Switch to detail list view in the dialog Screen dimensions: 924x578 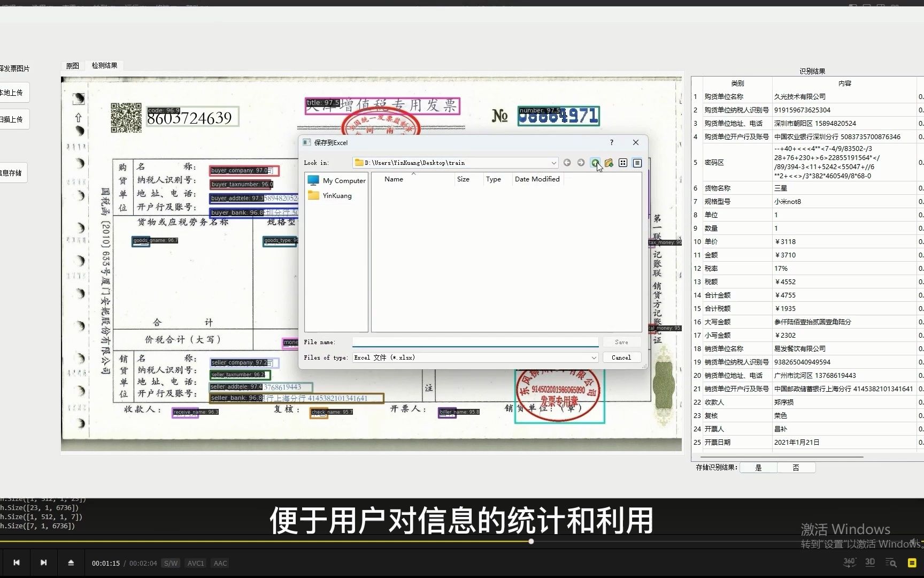636,163
